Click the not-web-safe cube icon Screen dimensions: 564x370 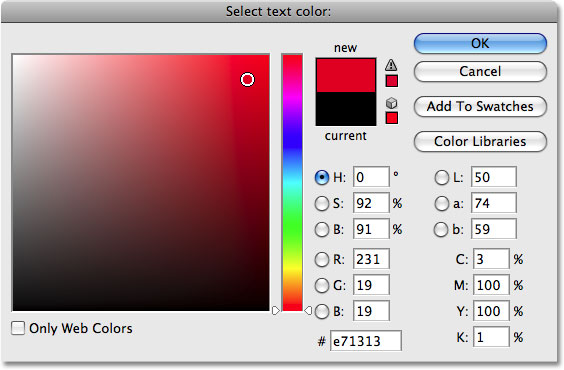(391, 103)
